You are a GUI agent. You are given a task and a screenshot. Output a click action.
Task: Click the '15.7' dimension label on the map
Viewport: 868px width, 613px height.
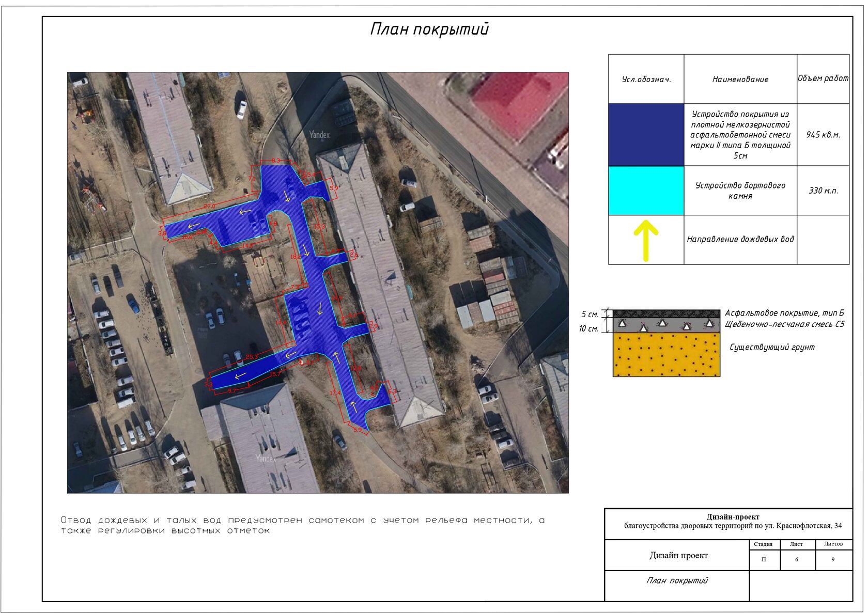(275, 374)
